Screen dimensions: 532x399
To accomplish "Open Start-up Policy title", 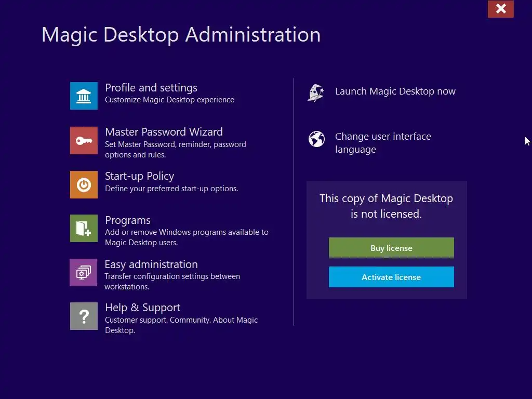I will point(139,176).
